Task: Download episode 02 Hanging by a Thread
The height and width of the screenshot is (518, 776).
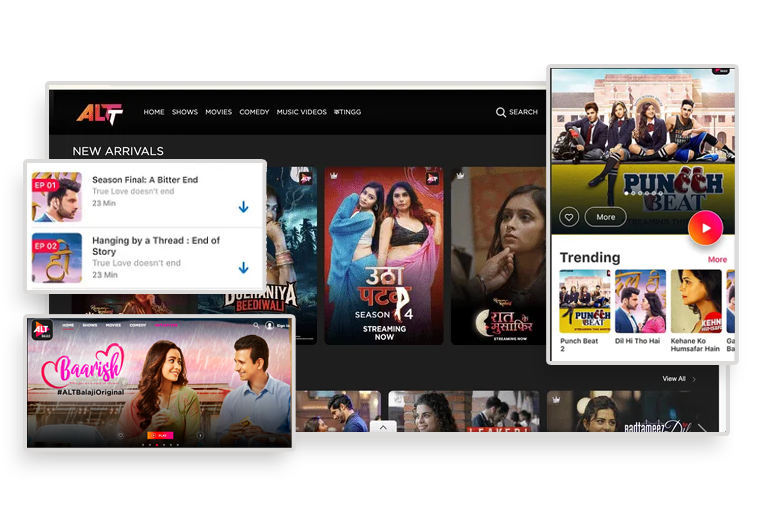Action: [x=243, y=267]
